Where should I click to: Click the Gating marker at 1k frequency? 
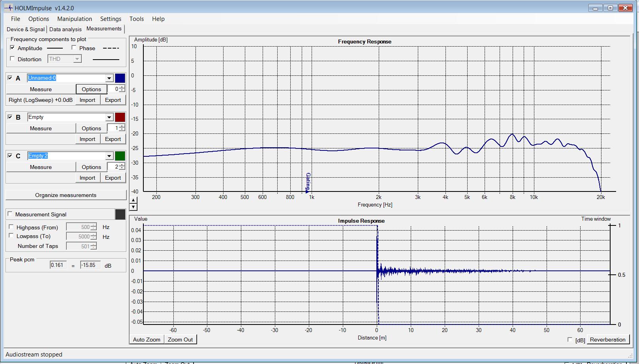(x=308, y=183)
